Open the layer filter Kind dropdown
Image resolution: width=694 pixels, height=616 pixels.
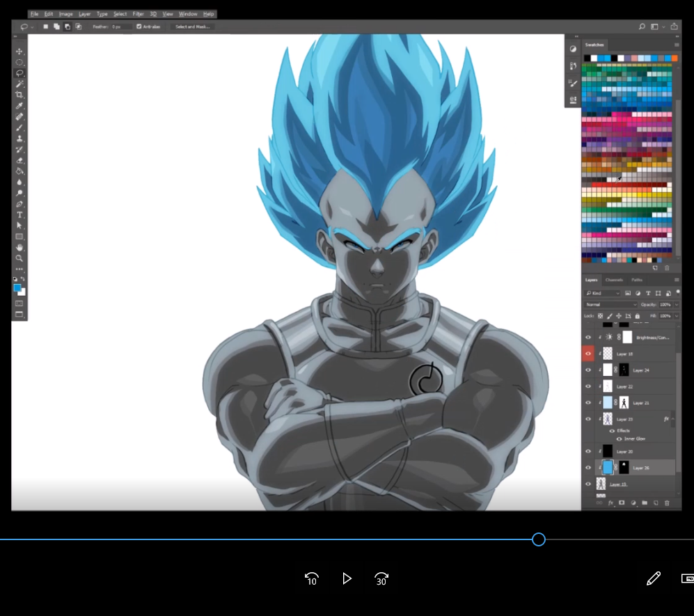point(603,293)
